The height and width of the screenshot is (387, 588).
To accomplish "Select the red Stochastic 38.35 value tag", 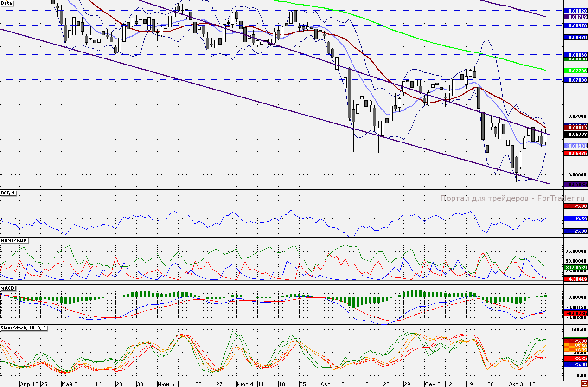I will [x=575, y=359].
